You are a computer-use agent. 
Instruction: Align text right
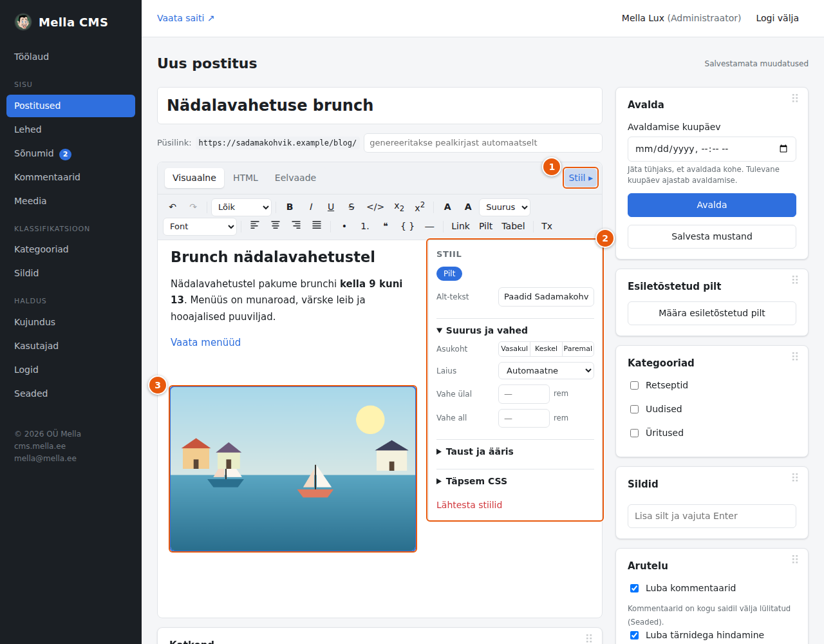(296, 226)
